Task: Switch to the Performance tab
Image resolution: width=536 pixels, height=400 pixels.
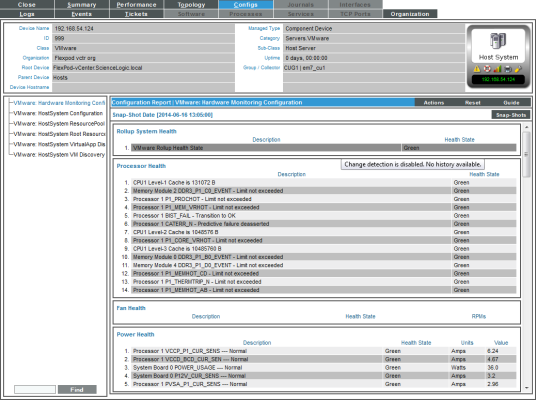Action: coord(136,4)
